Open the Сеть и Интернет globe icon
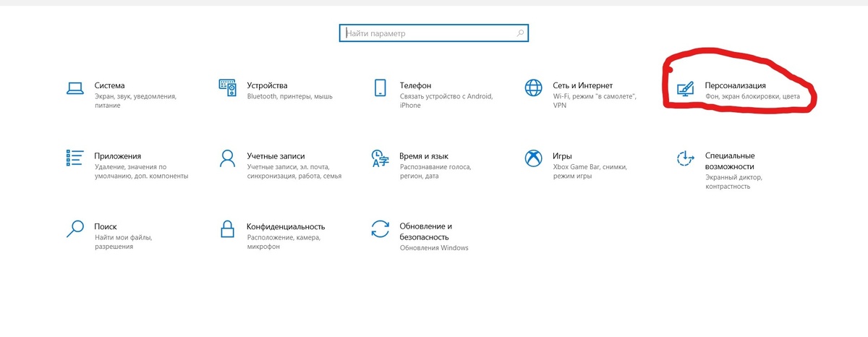The width and height of the screenshot is (868, 337). click(x=534, y=88)
